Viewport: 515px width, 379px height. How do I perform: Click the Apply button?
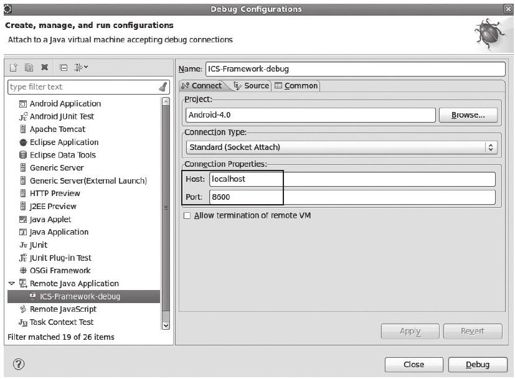click(410, 331)
